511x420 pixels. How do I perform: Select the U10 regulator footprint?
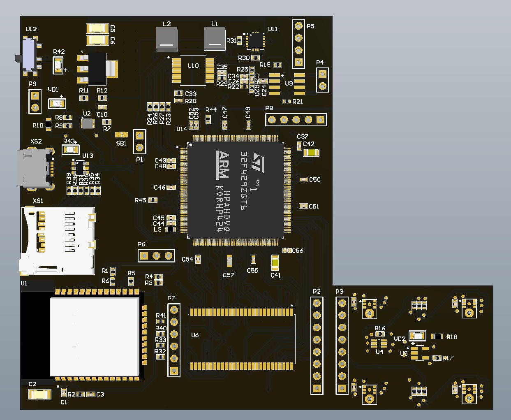pos(193,70)
